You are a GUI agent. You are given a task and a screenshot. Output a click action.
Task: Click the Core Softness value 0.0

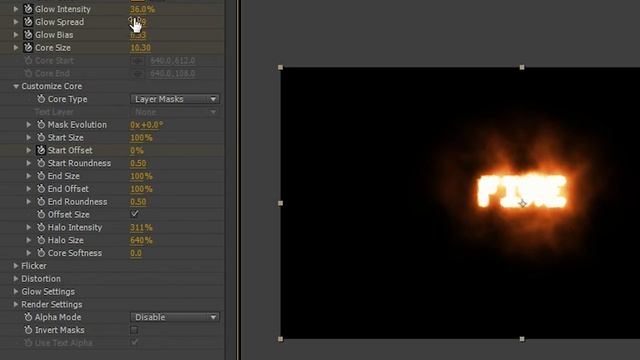[x=136, y=253]
